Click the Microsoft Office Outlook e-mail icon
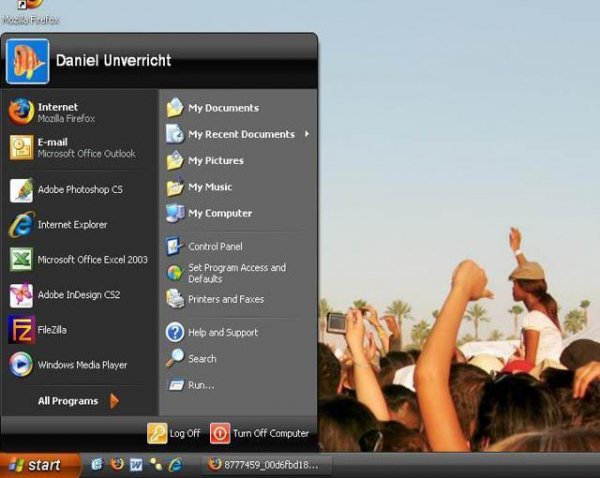This screenshot has width=600, height=478. [x=21, y=147]
